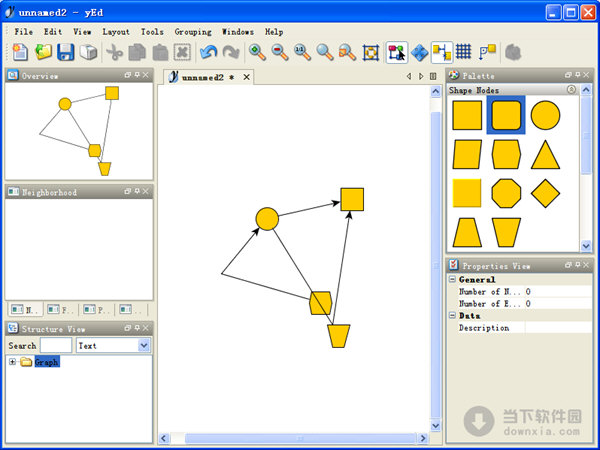
Task: Save the graph with the floppy disk icon
Action: (66, 52)
